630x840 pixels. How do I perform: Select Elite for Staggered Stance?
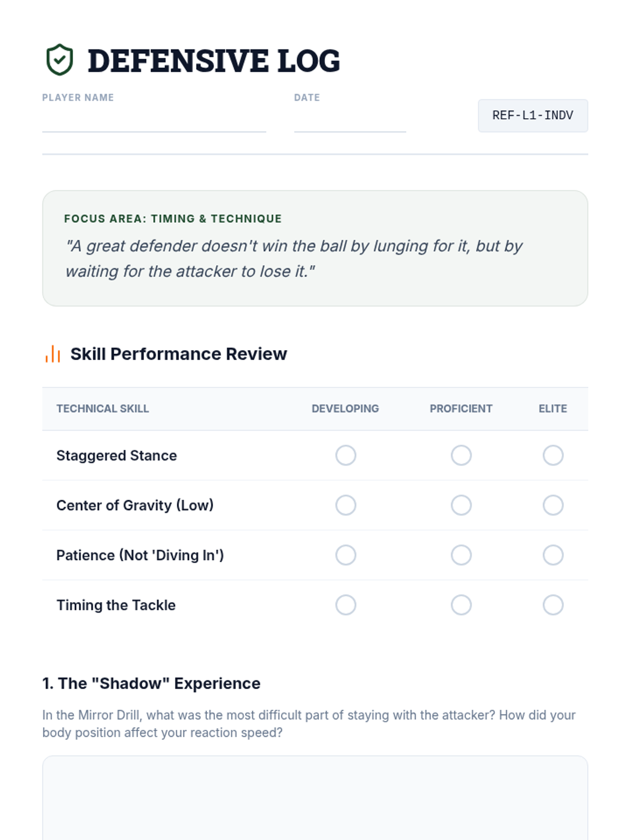[553, 455]
